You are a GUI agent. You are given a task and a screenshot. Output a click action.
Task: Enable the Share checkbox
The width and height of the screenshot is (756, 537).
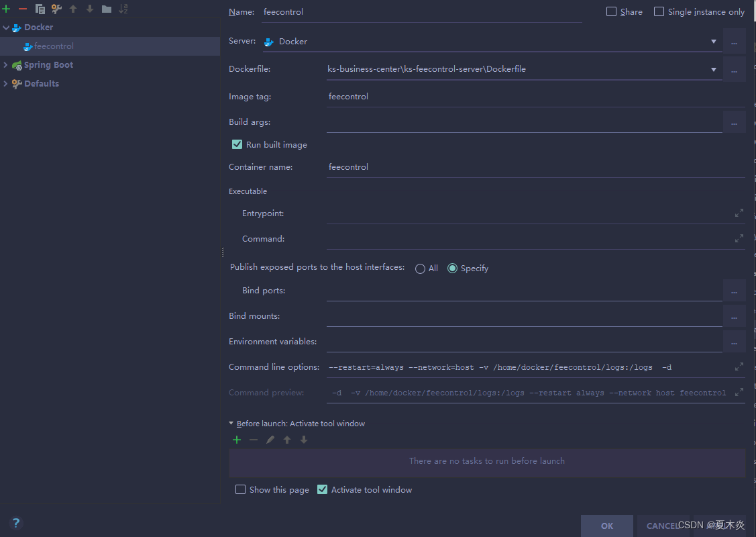click(x=611, y=11)
